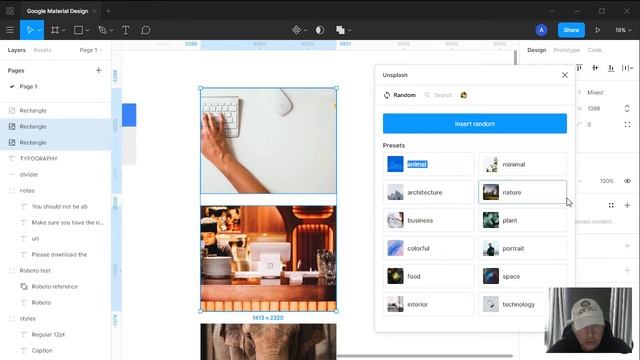Open the zoom level dropdown
The width and height of the screenshot is (640, 360).
(x=623, y=30)
